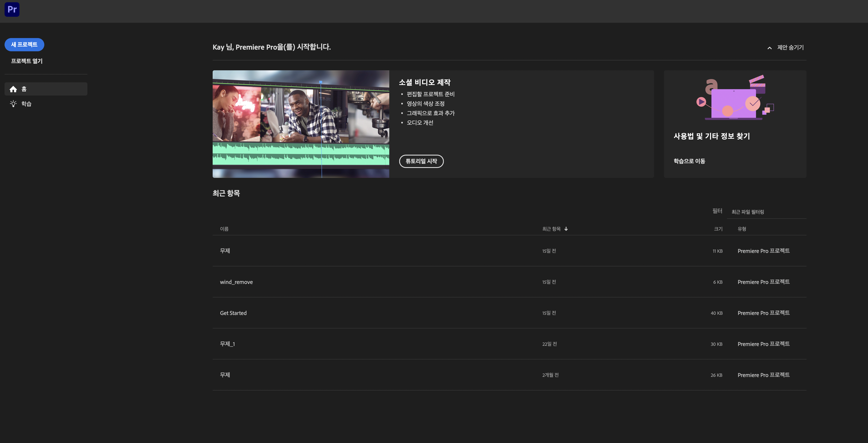
Task: Open the Get Started recent project
Action: point(233,313)
